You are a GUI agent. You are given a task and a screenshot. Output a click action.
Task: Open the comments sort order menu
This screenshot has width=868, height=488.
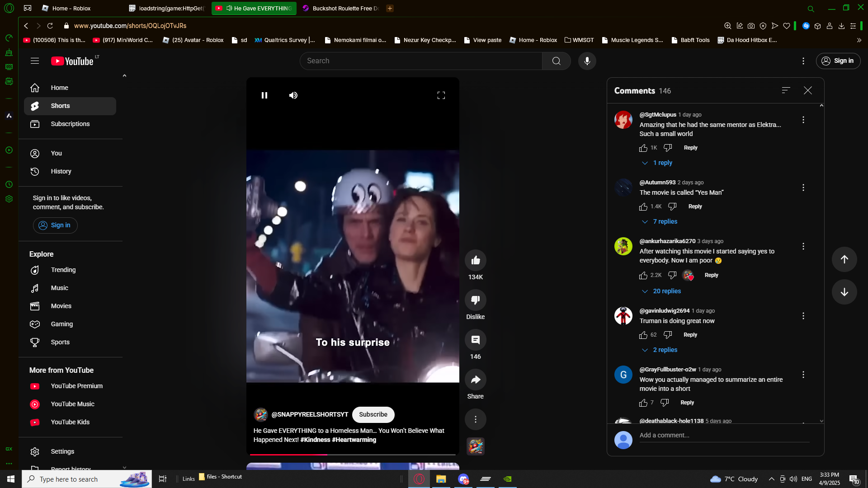[x=786, y=90]
